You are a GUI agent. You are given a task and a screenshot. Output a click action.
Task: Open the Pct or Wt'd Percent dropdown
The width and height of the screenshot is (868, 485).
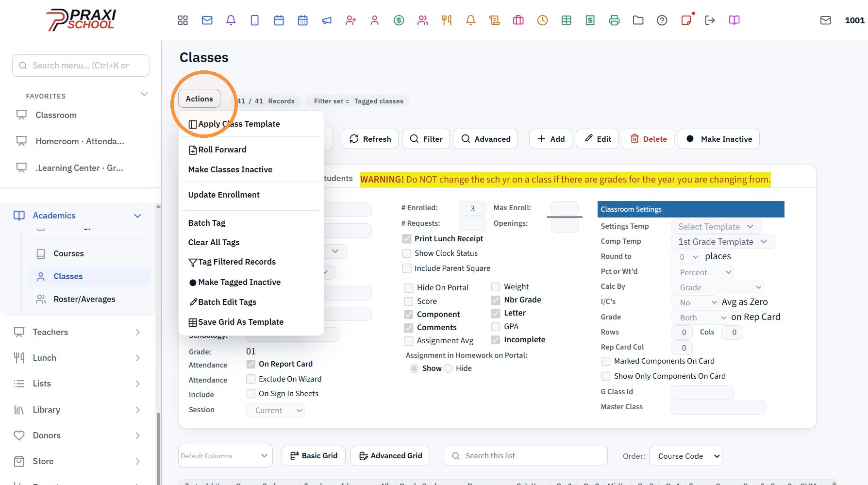pyautogui.click(x=702, y=272)
